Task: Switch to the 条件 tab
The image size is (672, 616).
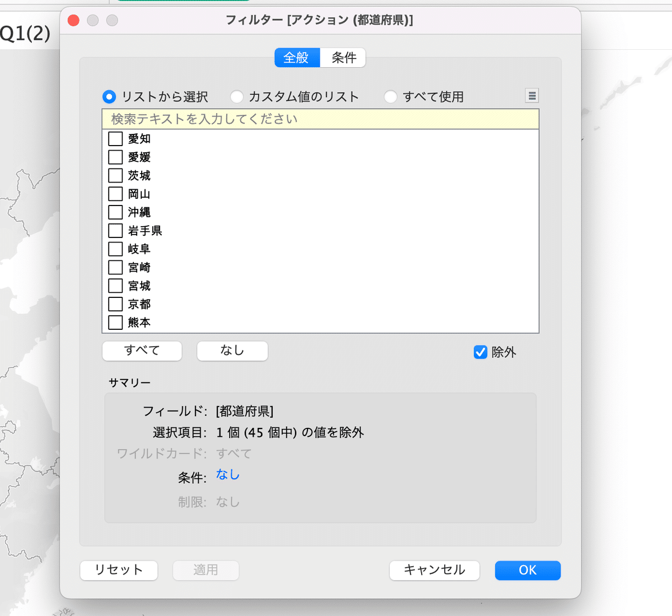Action: (x=343, y=58)
